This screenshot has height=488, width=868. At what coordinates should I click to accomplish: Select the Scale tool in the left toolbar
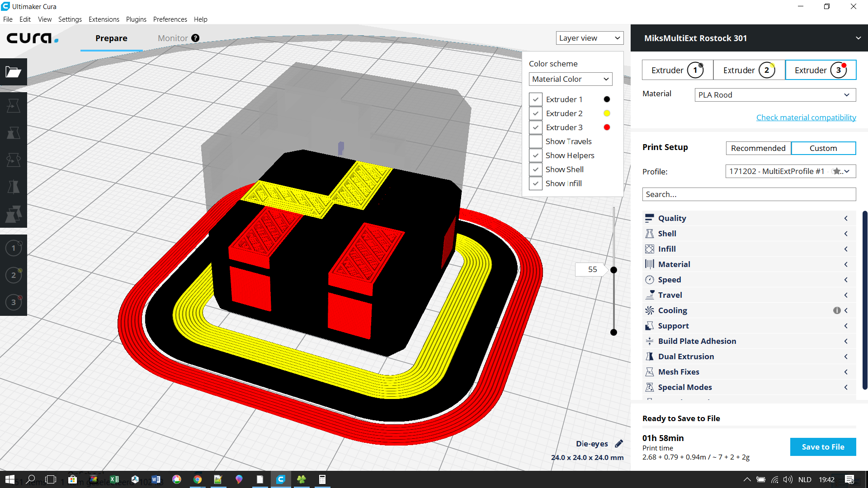14,133
